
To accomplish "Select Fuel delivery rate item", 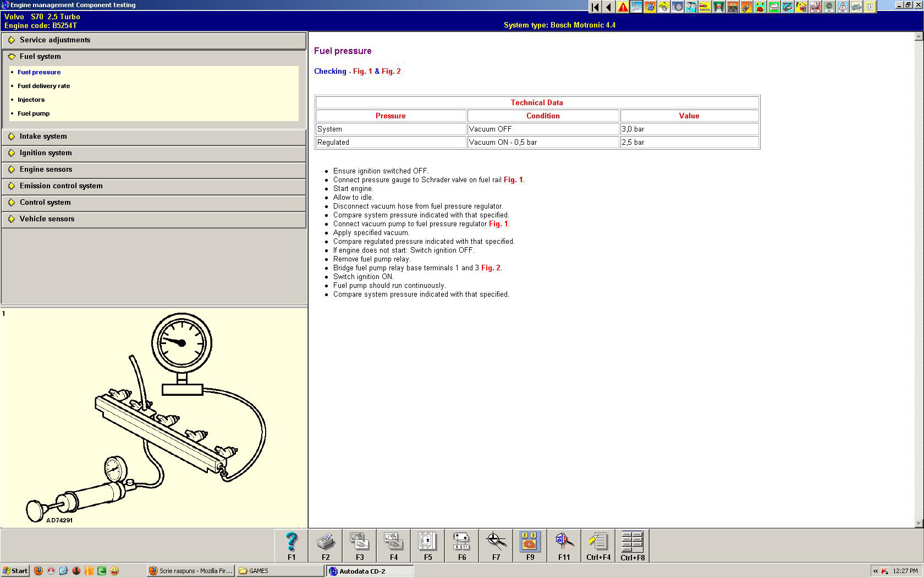I will pyautogui.click(x=44, y=86).
